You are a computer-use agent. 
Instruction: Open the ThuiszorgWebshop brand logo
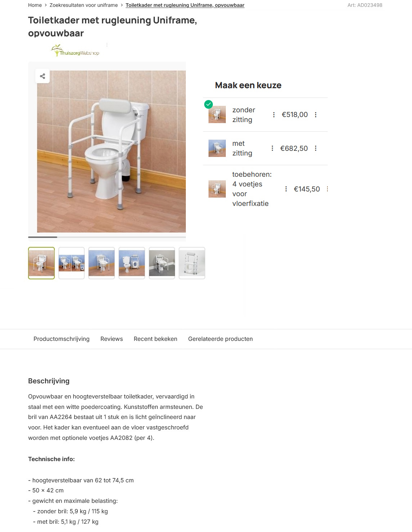75,50
